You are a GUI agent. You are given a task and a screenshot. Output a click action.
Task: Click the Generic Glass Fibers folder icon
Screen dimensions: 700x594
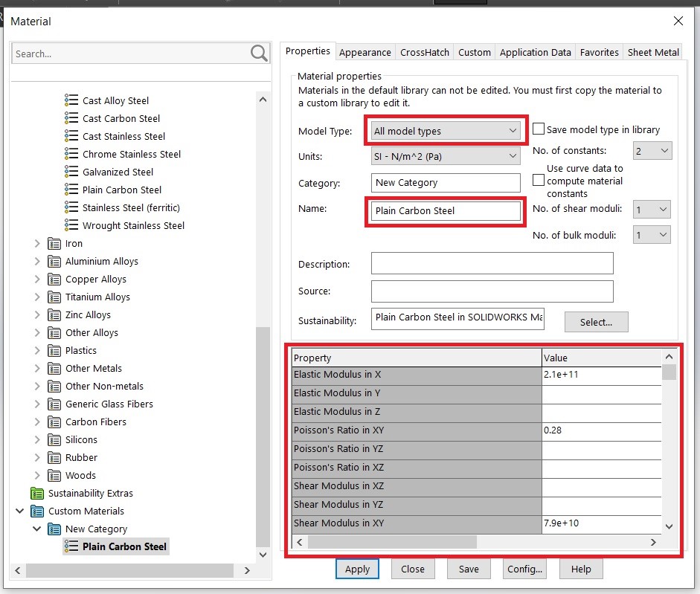[54, 404]
